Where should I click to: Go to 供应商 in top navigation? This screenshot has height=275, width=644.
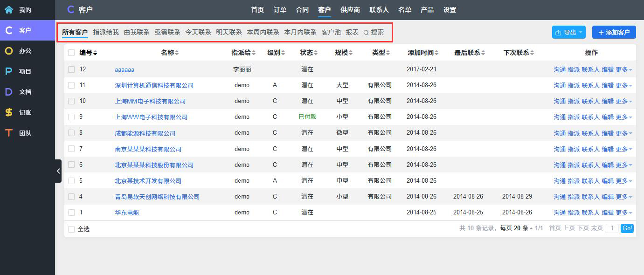(x=350, y=10)
